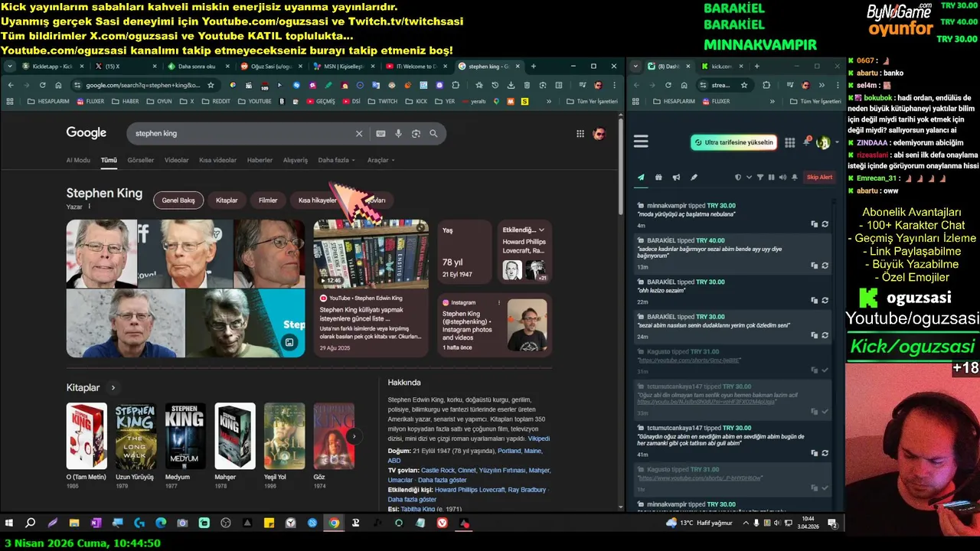This screenshot has height=551, width=980.
Task: Open the weather widget showing 13°C
Action: 699,523
